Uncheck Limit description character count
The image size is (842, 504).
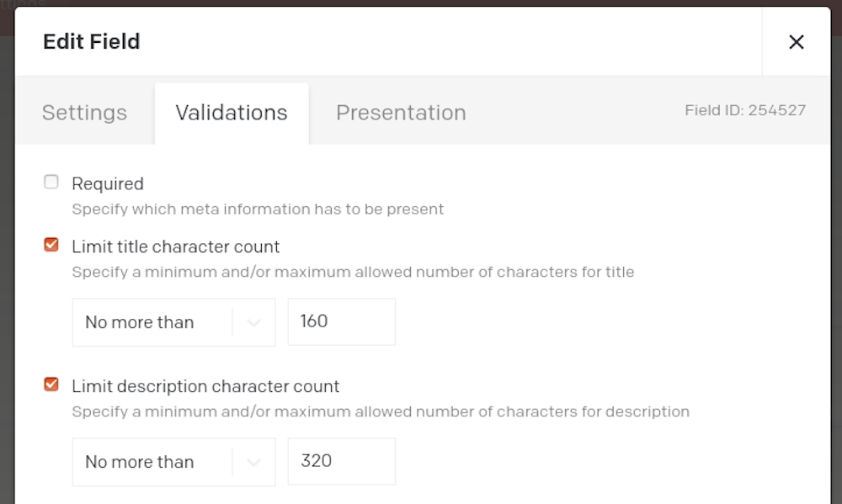click(51, 385)
